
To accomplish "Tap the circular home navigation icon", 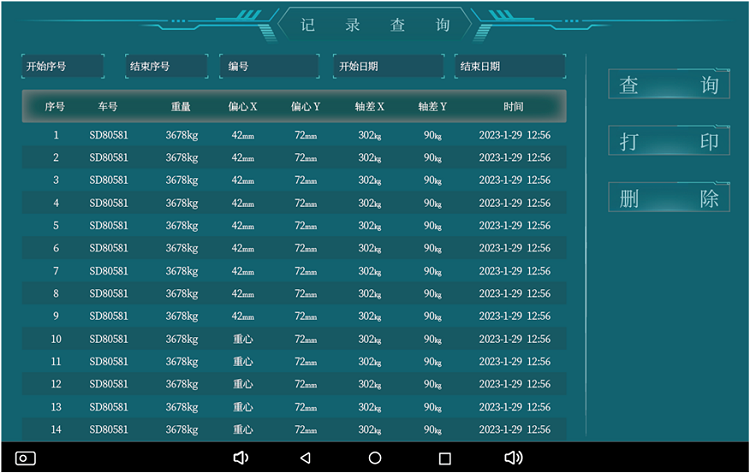I will pyautogui.click(x=375, y=458).
